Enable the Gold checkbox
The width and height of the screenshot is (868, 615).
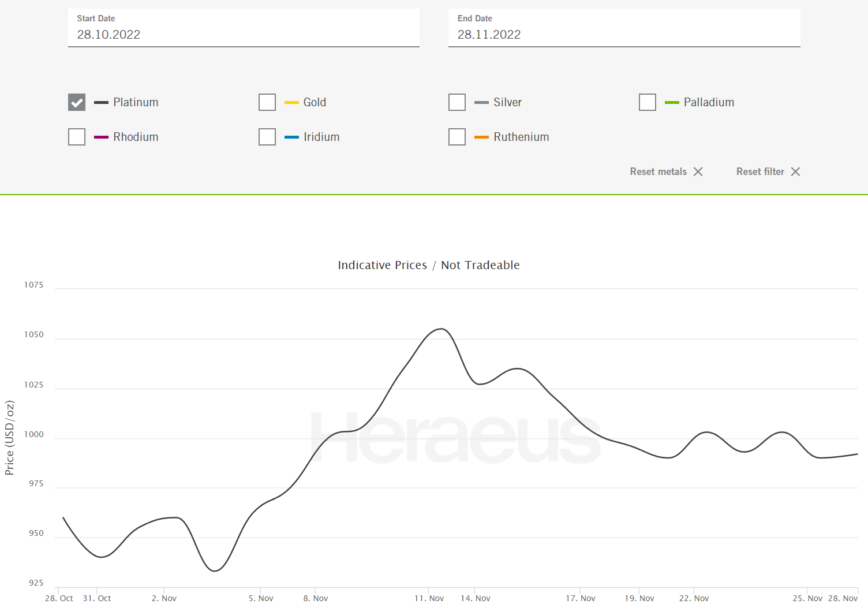(267, 102)
